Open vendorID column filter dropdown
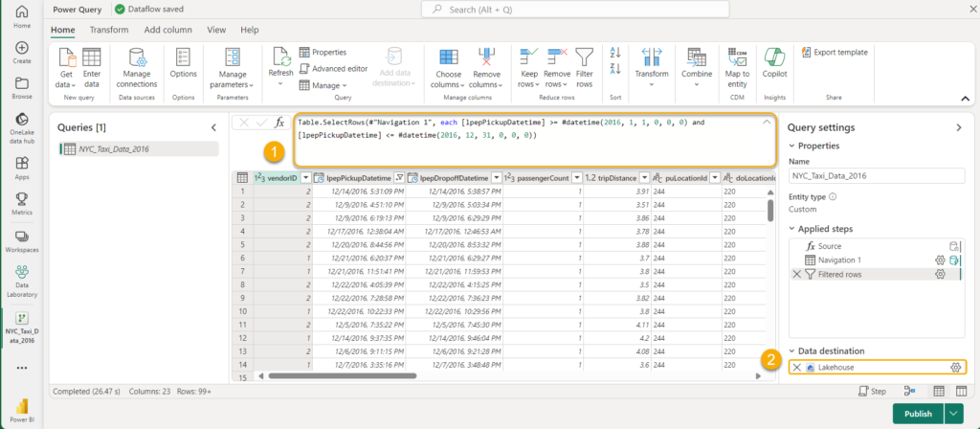980x429 pixels. tap(306, 177)
